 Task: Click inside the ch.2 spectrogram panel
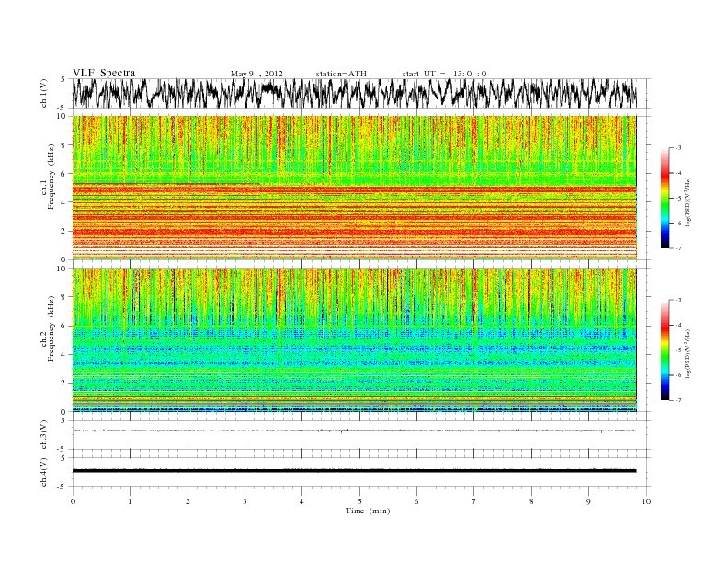pos(354,340)
